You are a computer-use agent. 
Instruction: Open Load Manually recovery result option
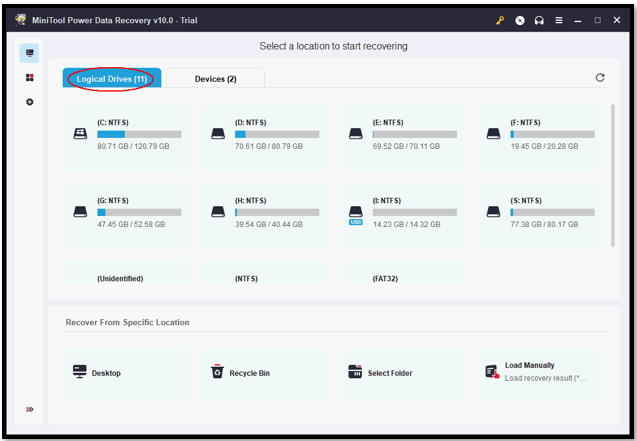click(540, 374)
